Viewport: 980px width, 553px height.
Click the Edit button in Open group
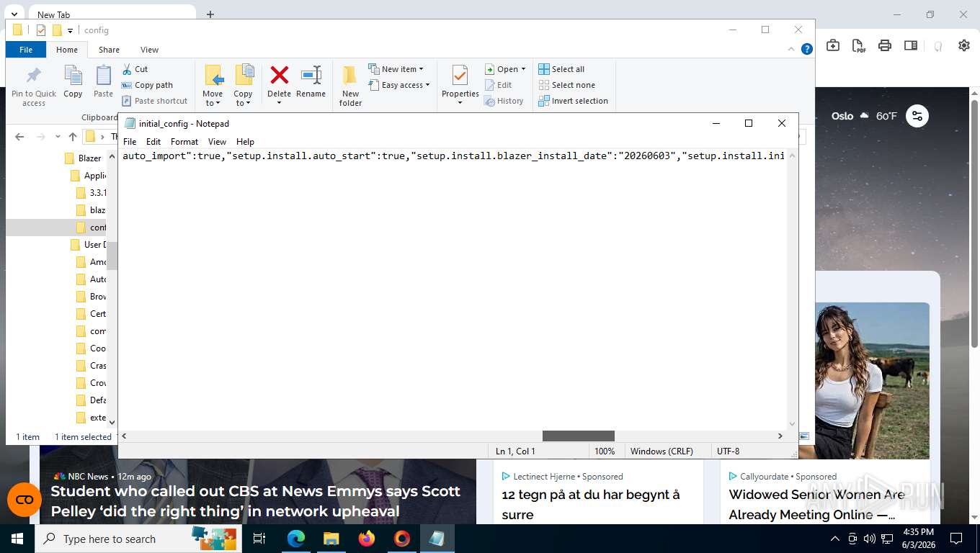tap(497, 85)
